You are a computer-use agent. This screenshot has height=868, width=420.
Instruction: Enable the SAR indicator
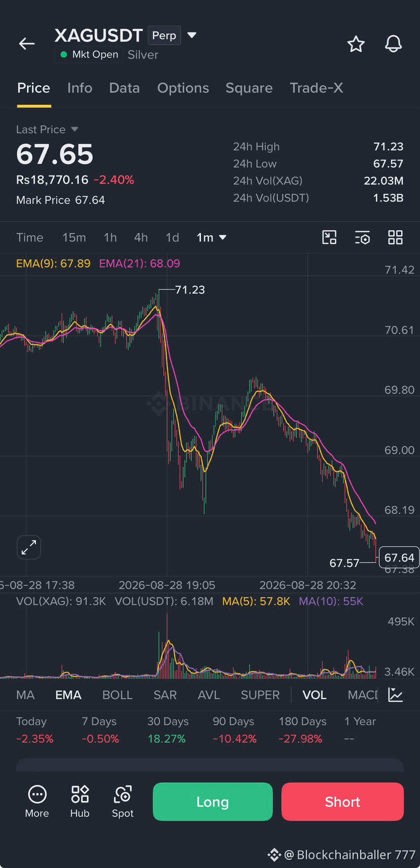pos(165,695)
